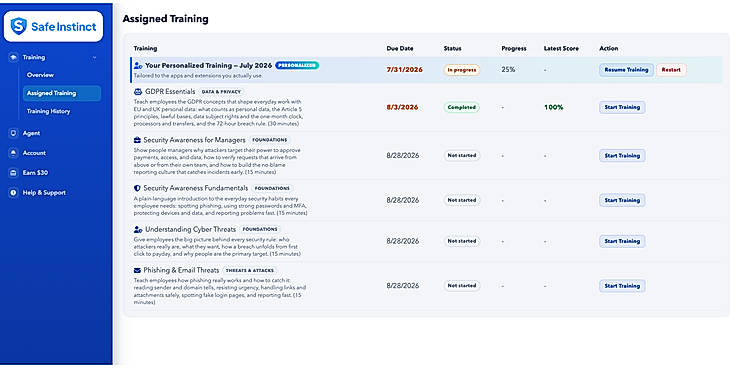Click the GDPR Essentials course icon
Screen dimensions: 736x368
[x=138, y=92]
